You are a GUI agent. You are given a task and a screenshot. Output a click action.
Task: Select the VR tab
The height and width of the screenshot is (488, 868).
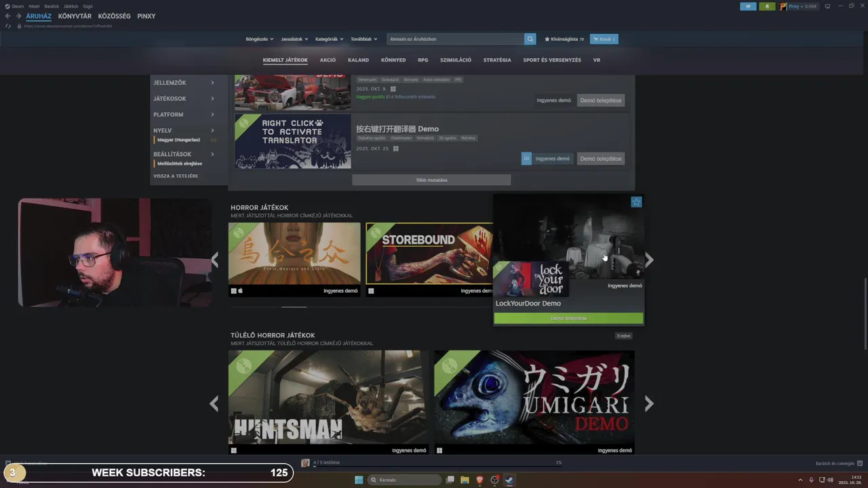tap(597, 60)
